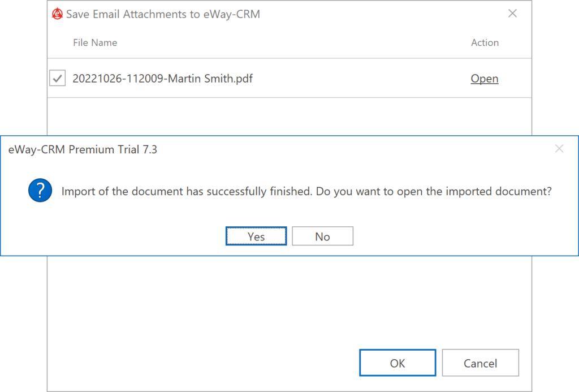This screenshot has width=579, height=392.
Task: Click the blue question mark icon
Action: tap(40, 192)
